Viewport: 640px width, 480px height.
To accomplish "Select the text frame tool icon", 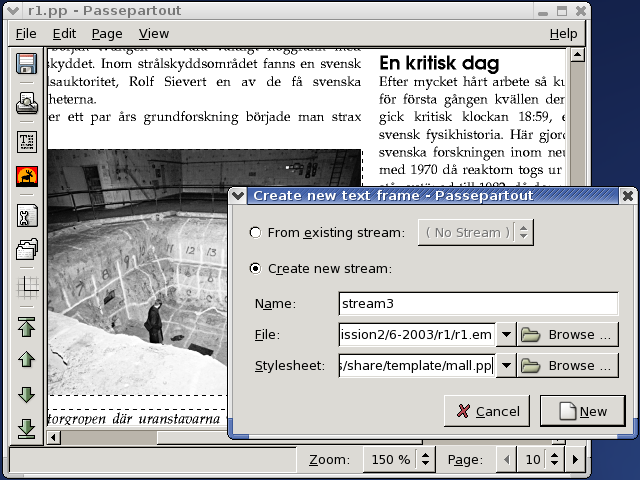I will pyautogui.click(x=27, y=140).
